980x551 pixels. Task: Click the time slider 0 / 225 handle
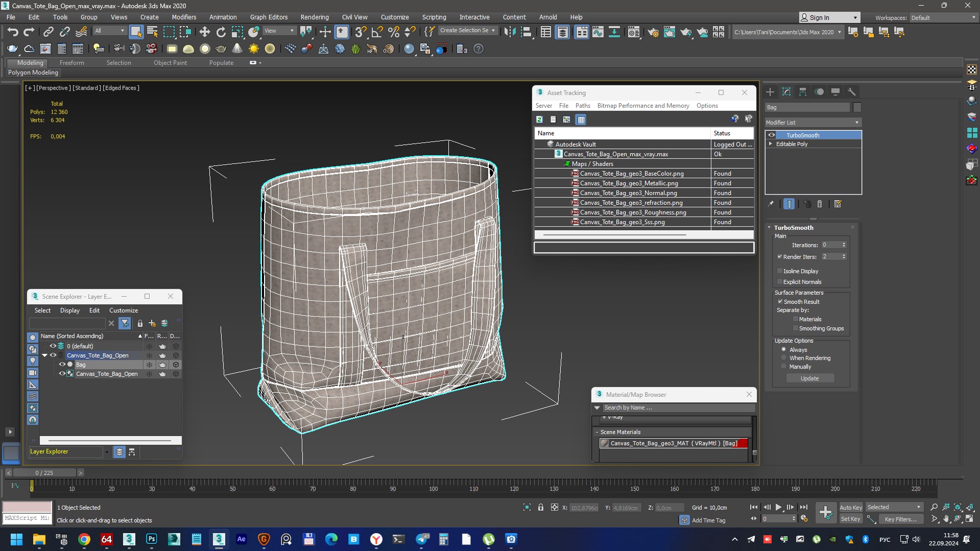tap(44, 473)
